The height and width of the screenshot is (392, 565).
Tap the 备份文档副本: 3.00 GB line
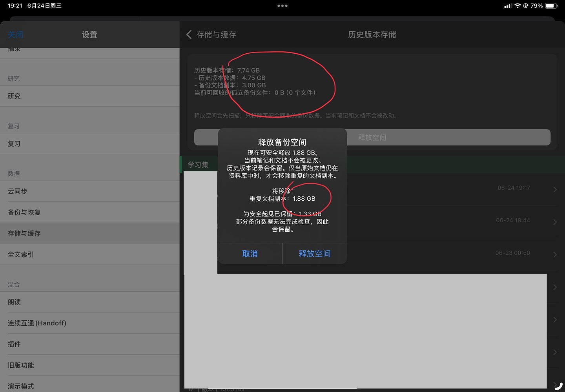(x=230, y=85)
